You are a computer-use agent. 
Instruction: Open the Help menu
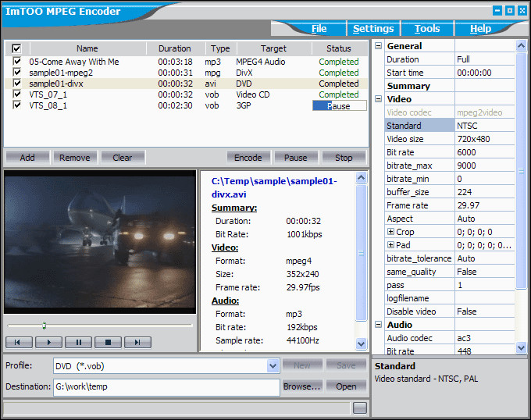pos(480,29)
